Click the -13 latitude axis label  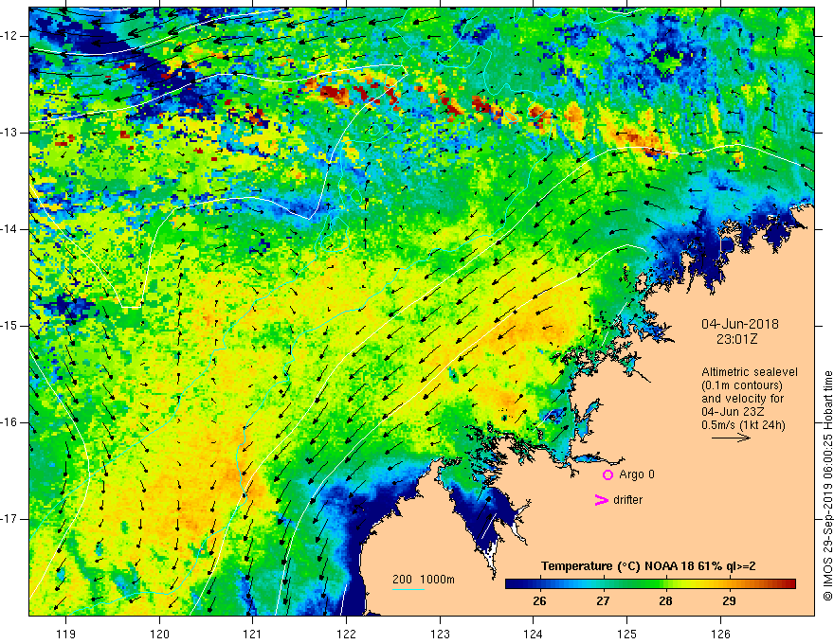9,133
